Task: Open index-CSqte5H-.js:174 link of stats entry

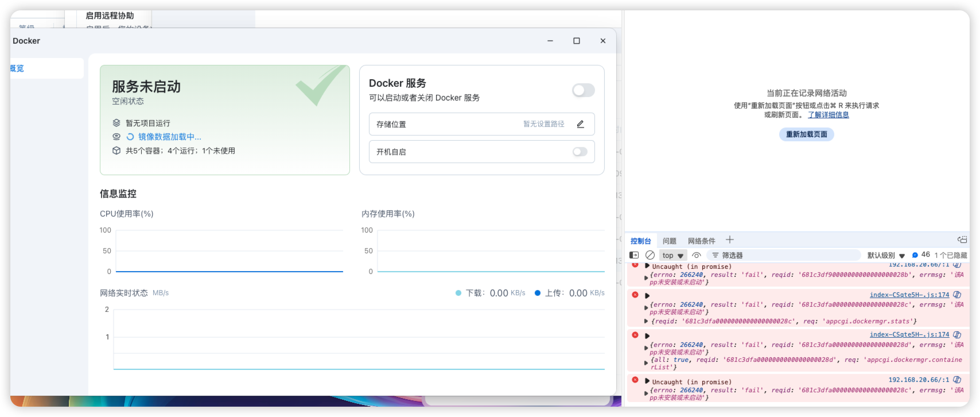Action: (x=909, y=295)
